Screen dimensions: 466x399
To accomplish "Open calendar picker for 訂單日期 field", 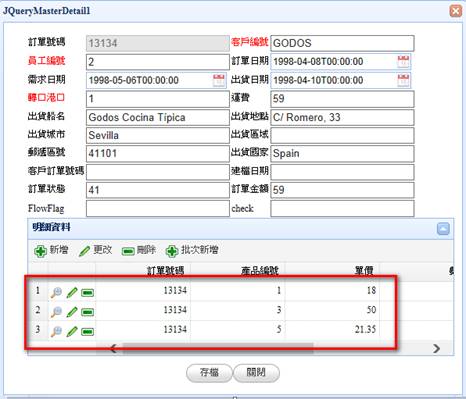I will tap(403, 62).
